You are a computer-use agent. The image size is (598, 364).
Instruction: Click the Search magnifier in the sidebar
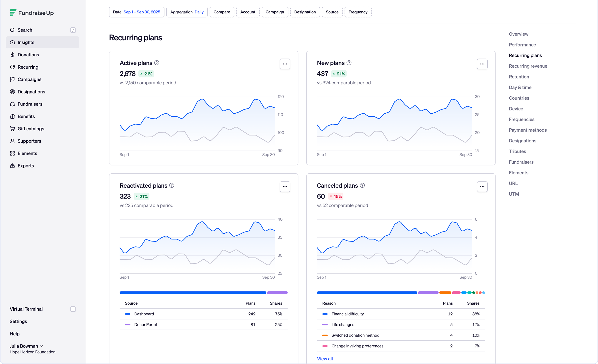(x=12, y=30)
